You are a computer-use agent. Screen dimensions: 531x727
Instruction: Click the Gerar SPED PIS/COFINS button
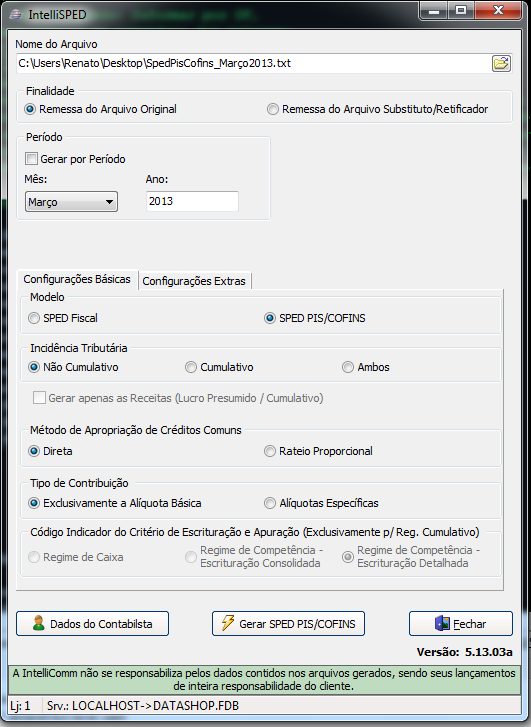coord(288,624)
